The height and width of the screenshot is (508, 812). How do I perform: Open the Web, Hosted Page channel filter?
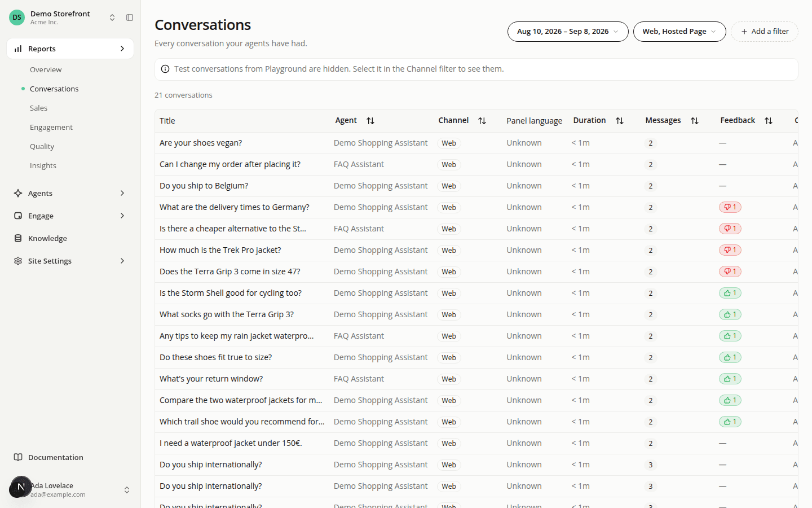coord(679,32)
